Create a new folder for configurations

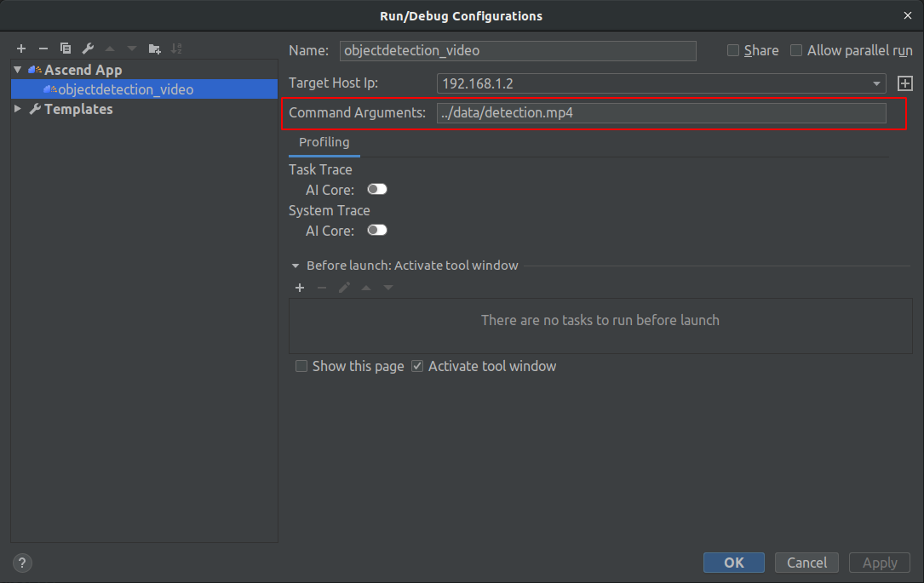(153, 49)
